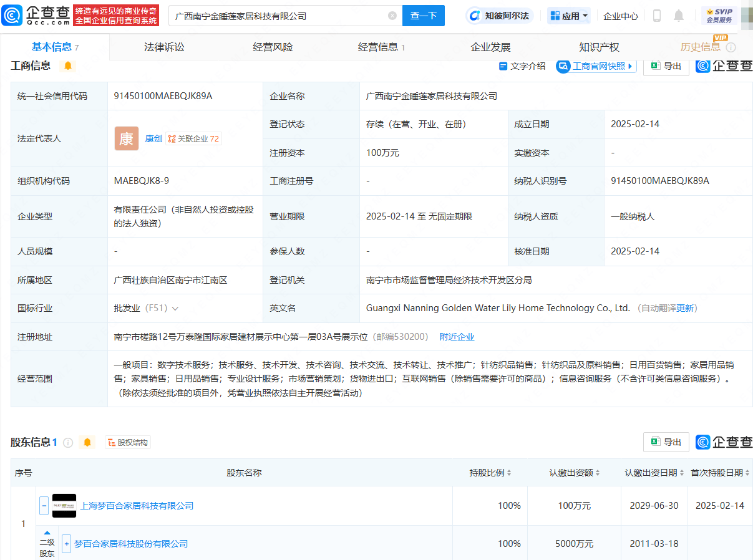
Task: Click 附近企业 link
Action: click(457, 337)
